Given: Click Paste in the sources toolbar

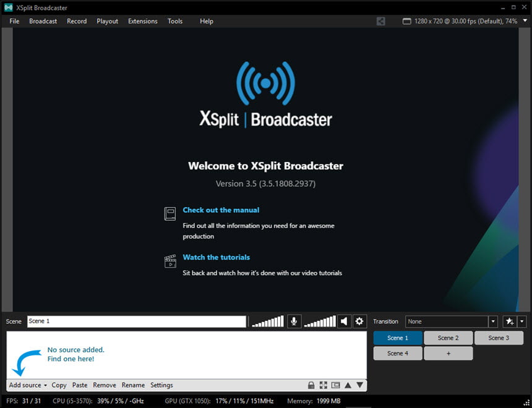Looking at the screenshot, I should coord(80,385).
